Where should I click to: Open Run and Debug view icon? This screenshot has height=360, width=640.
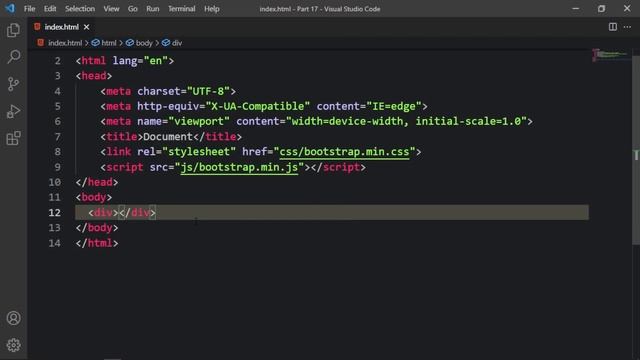(13, 111)
